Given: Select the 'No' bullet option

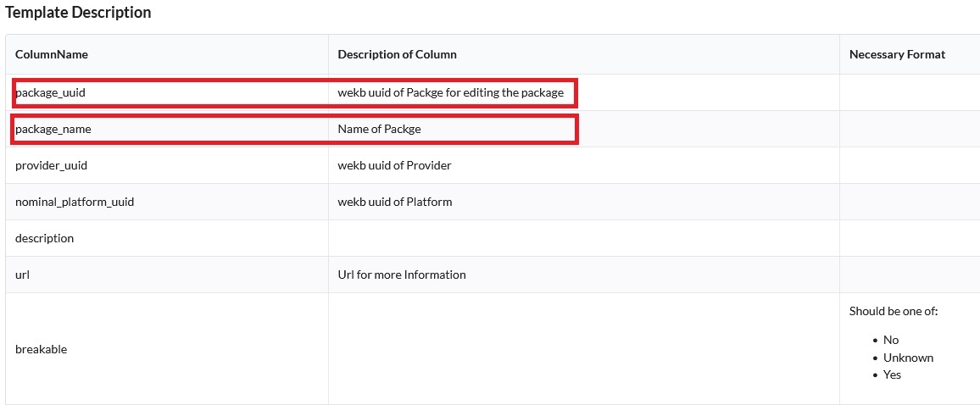Looking at the screenshot, I should click(891, 340).
